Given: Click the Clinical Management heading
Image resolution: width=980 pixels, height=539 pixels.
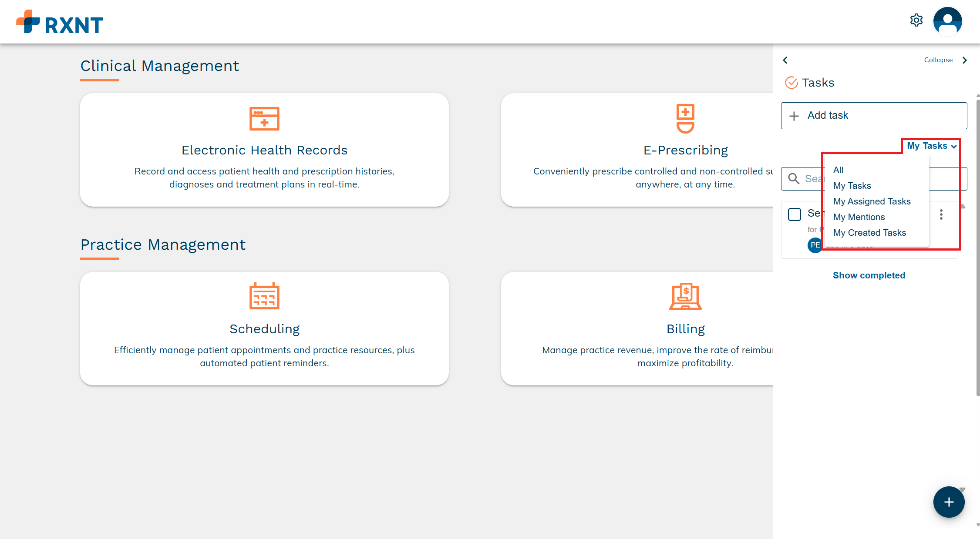Looking at the screenshot, I should point(160,66).
